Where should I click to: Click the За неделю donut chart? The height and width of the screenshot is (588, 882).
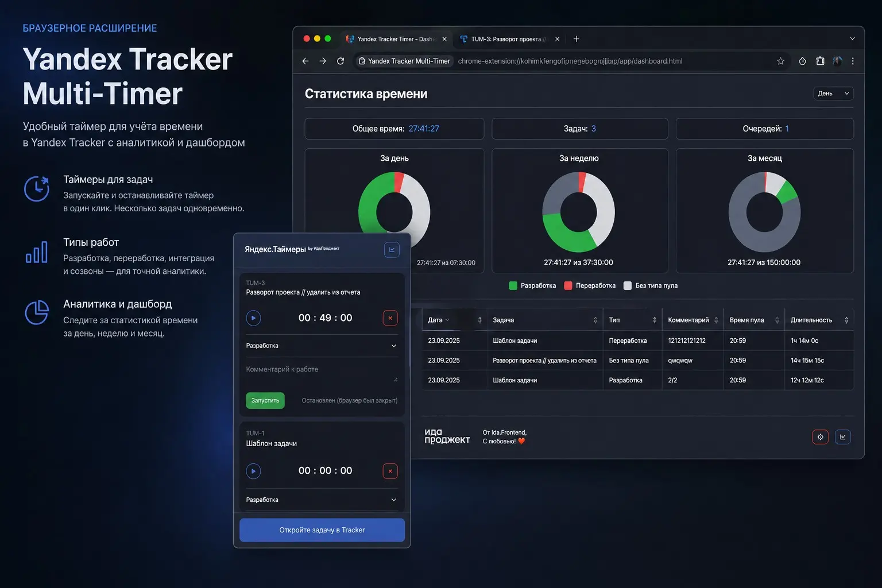[x=579, y=212]
